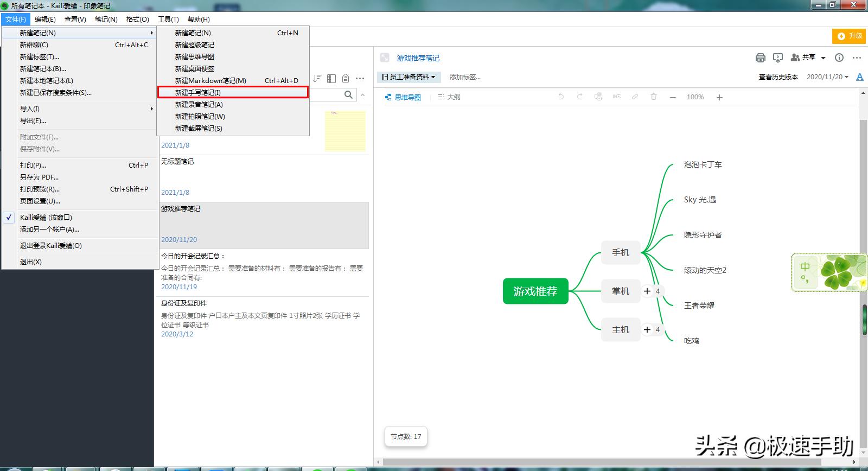Click the search magnifier icon
Screen dimensions: 868x471
coord(348,94)
